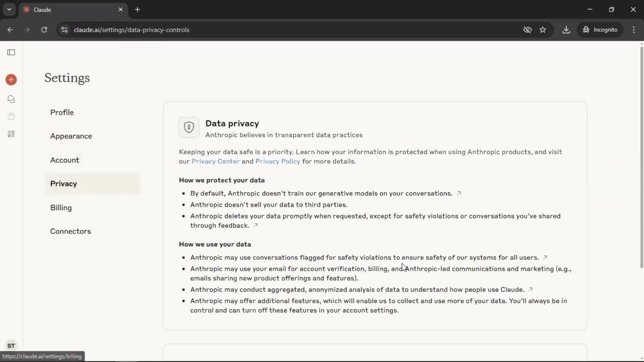
Task: Open a new browser tab with the plus
Action: (138, 10)
